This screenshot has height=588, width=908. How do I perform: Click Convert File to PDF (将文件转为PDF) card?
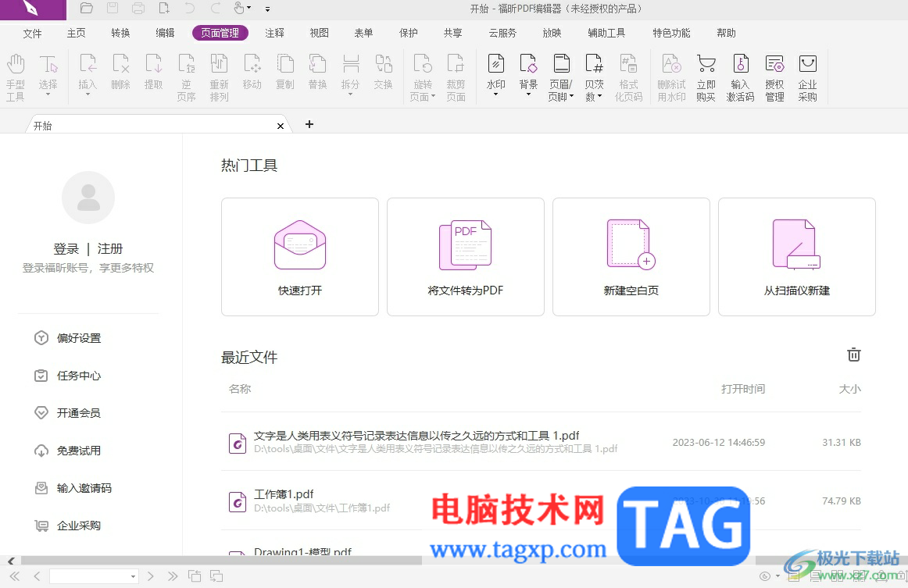pos(466,257)
